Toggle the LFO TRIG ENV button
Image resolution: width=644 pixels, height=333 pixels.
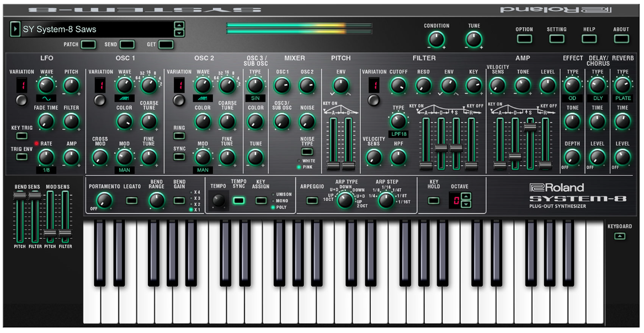(22, 157)
